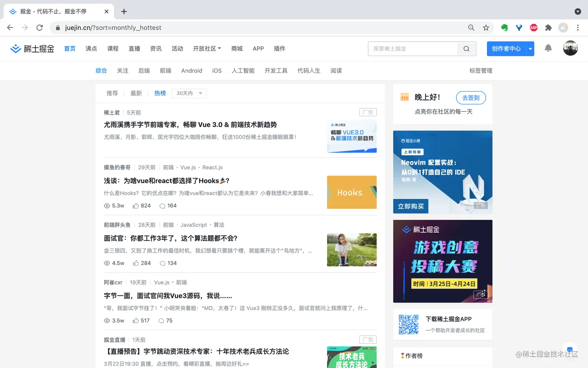Select the Android category tab
Image resolution: width=588 pixels, height=368 pixels.
192,70
